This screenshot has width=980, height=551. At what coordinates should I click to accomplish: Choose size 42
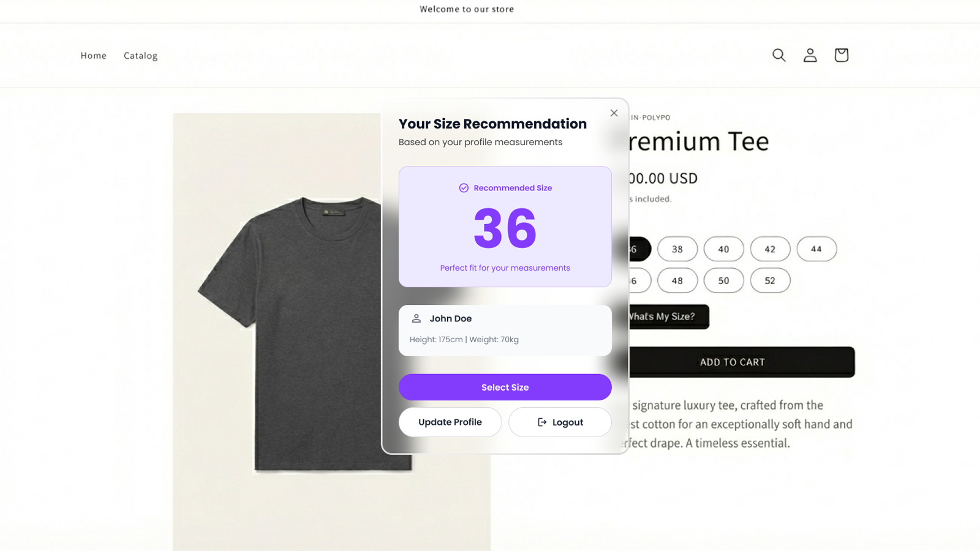coord(770,249)
